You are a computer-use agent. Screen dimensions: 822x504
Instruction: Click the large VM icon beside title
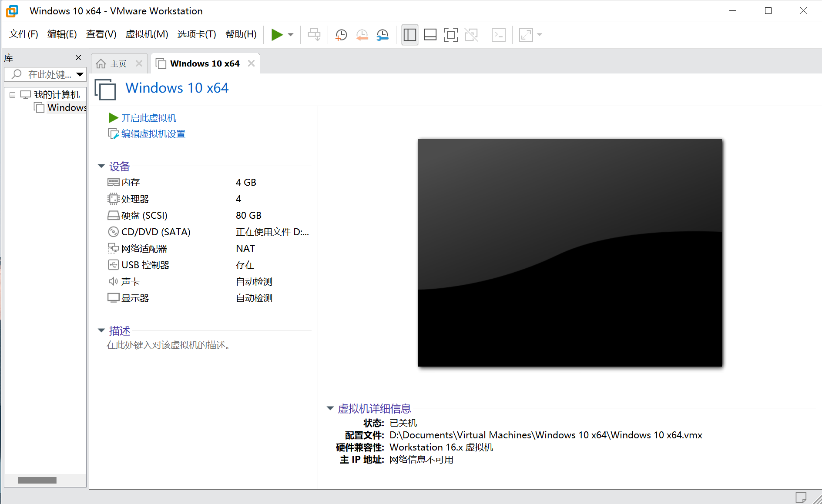(105, 90)
